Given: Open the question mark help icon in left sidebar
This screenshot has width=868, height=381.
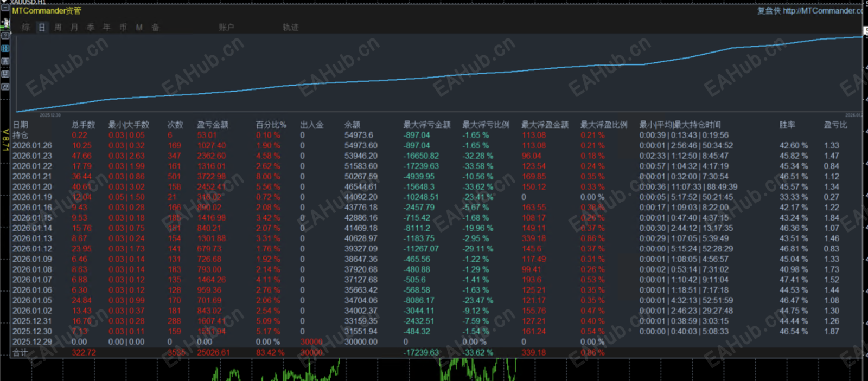Looking at the screenshot, I should [5, 36].
